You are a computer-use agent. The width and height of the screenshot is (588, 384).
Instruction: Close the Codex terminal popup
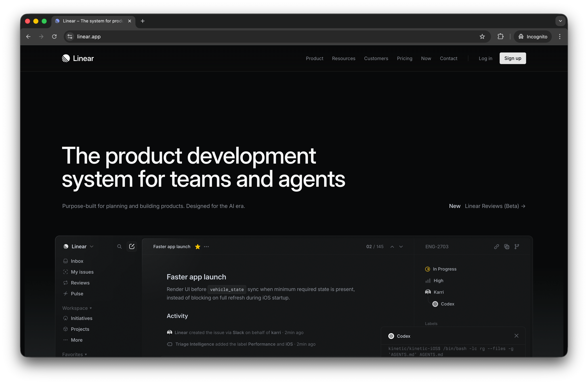point(516,336)
